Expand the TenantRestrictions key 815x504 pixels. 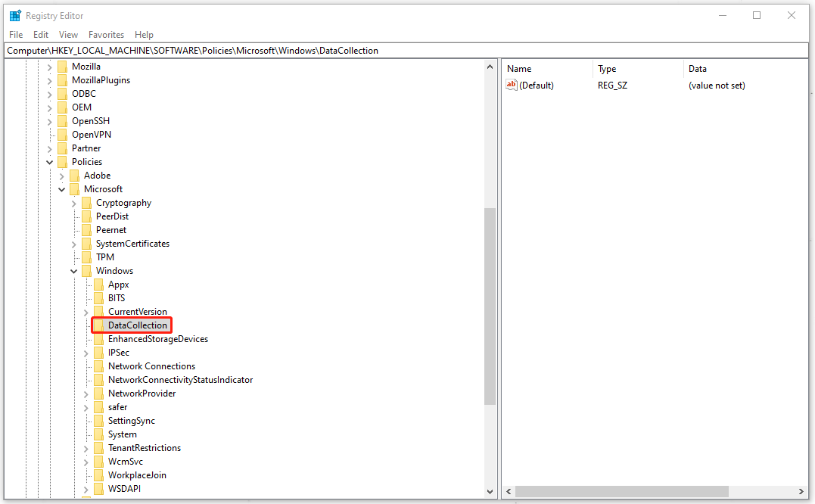(86, 449)
